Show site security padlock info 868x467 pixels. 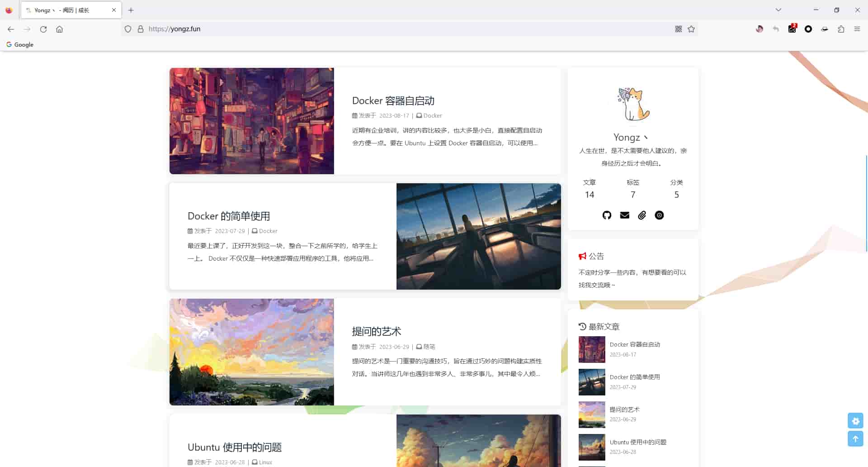coord(141,29)
